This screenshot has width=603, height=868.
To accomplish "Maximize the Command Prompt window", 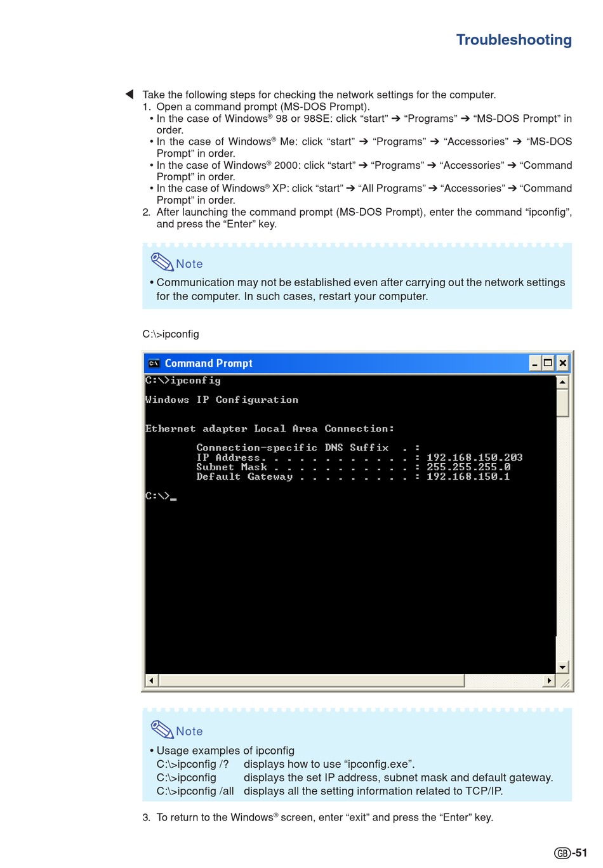I will [548, 364].
